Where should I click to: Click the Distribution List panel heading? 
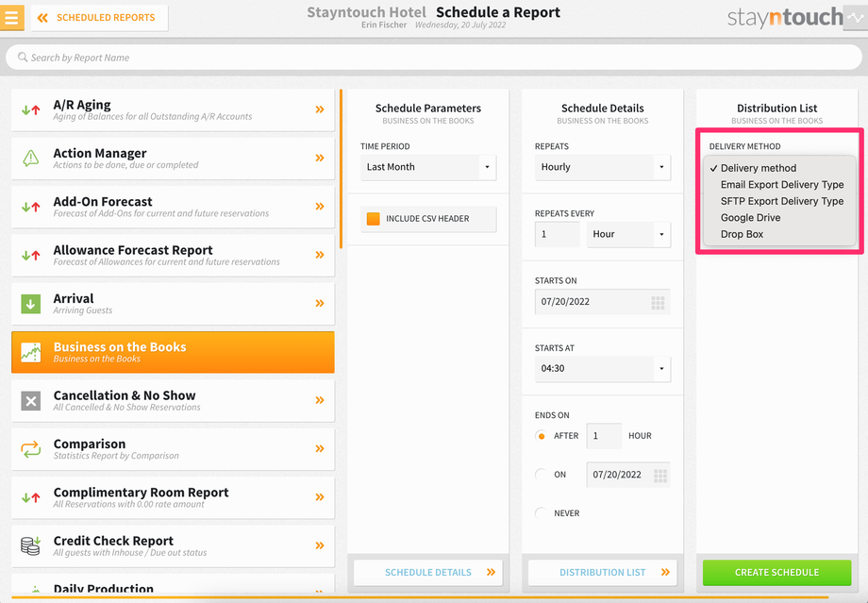point(776,109)
